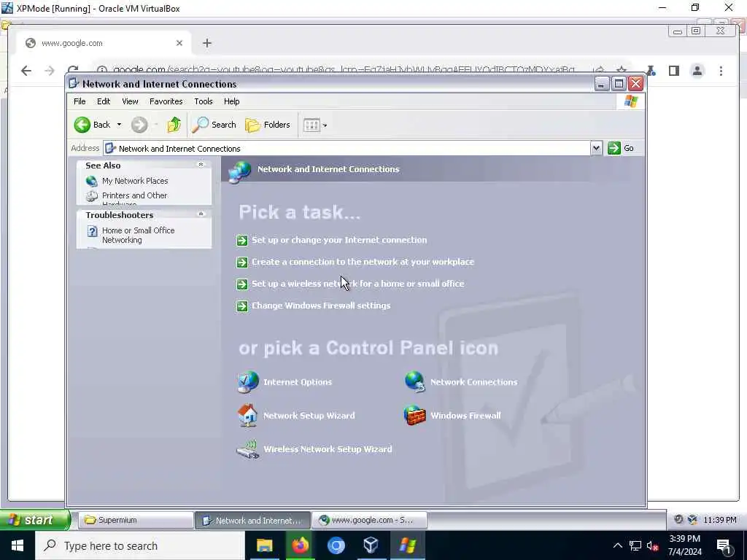
Task: Open VirtualBox cube icon on taskbar
Action: tap(371, 545)
